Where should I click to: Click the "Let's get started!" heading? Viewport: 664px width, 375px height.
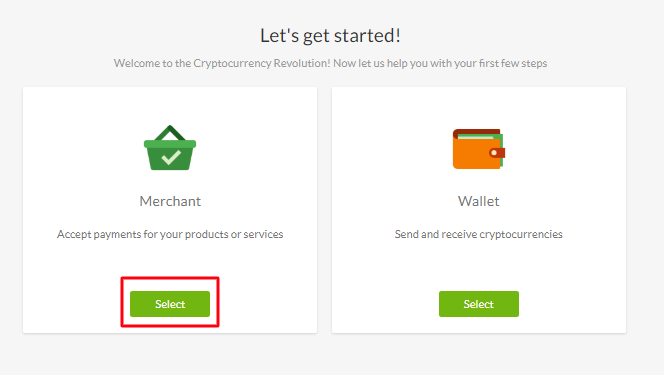pos(330,36)
